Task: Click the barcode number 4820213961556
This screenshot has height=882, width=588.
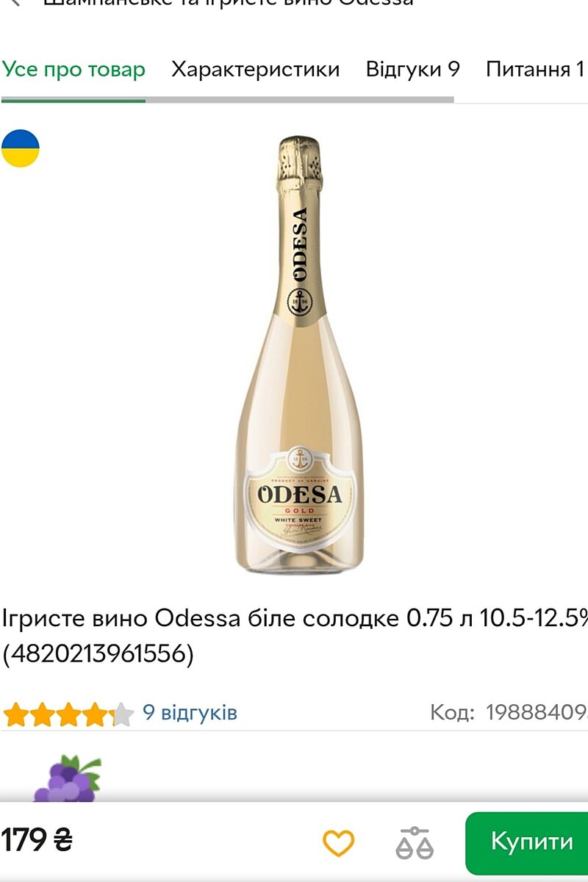Action: coord(98,653)
